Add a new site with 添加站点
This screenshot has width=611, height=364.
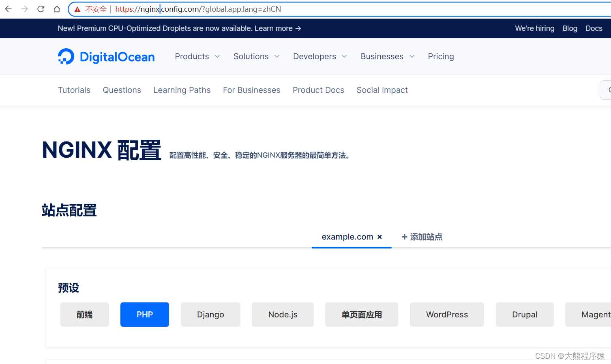pyautogui.click(x=422, y=237)
